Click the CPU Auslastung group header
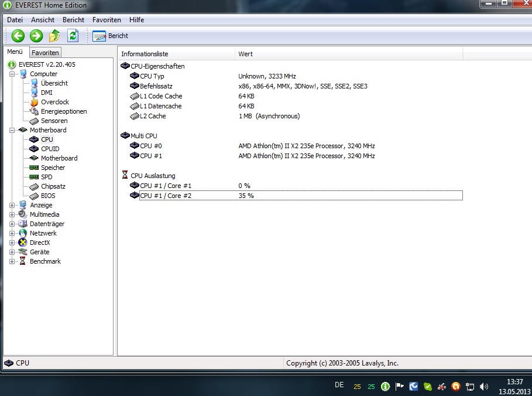This screenshot has height=396, width=532. [149, 176]
